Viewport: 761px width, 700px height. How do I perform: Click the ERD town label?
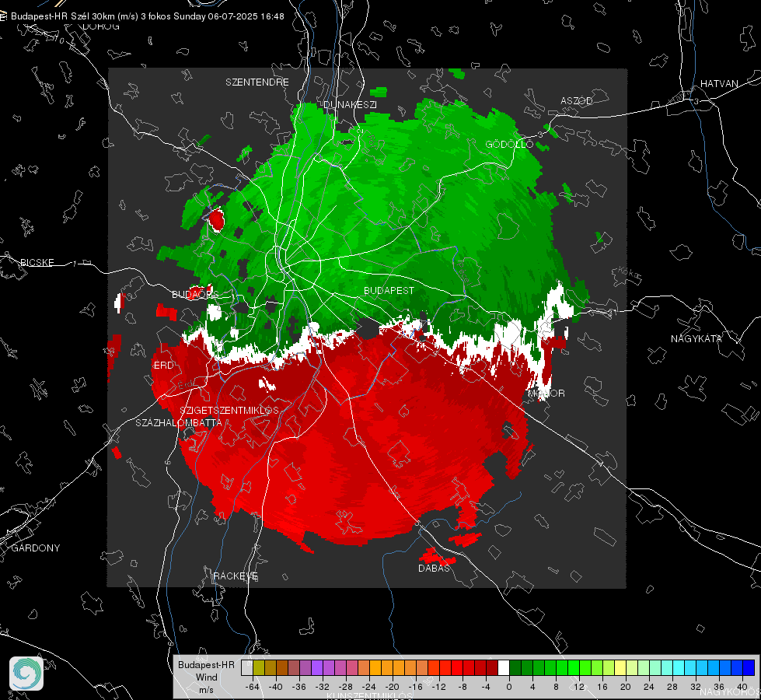163,366
